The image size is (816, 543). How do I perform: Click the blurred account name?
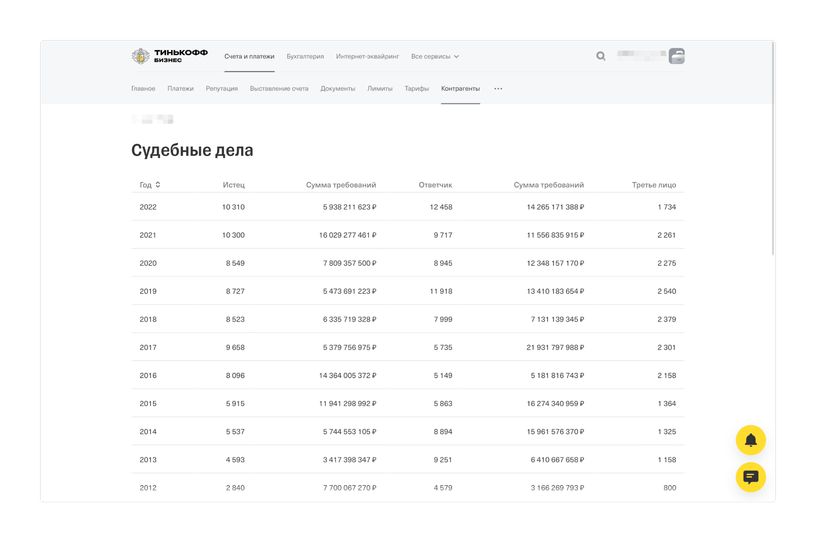642,54
